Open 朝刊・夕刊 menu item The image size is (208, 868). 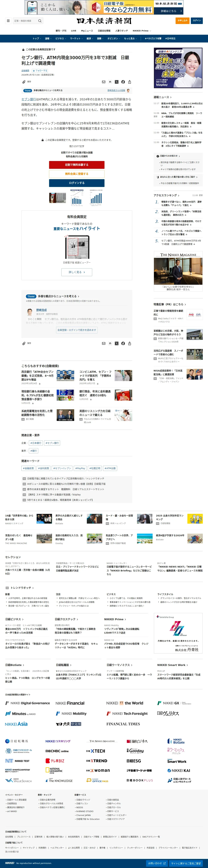(61, 31)
